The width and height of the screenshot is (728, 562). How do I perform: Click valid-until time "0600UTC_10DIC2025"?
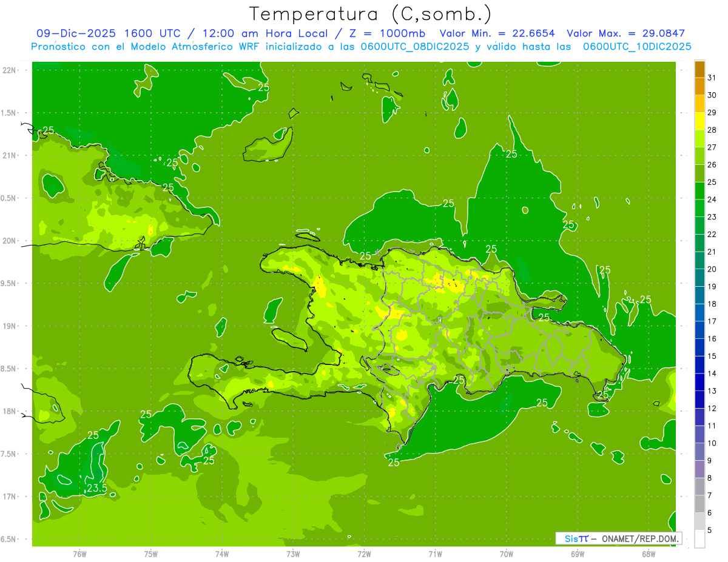[x=637, y=47]
